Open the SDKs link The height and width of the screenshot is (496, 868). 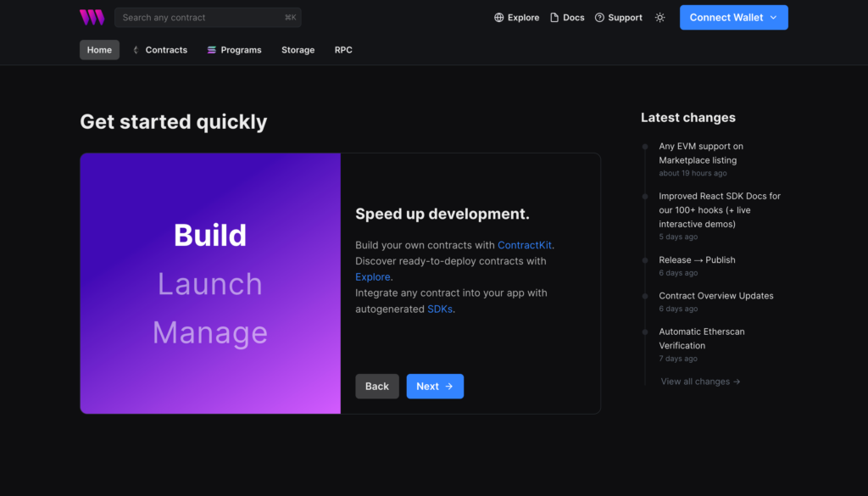click(440, 309)
